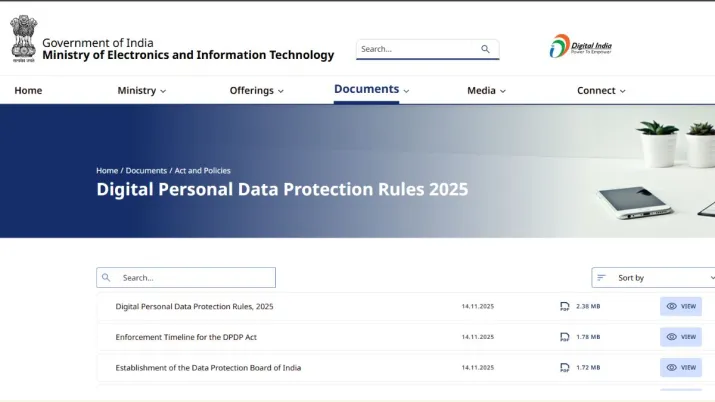Open the Digital India logo
The width and height of the screenshot is (715, 402).
pyautogui.click(x=580, y=47)
